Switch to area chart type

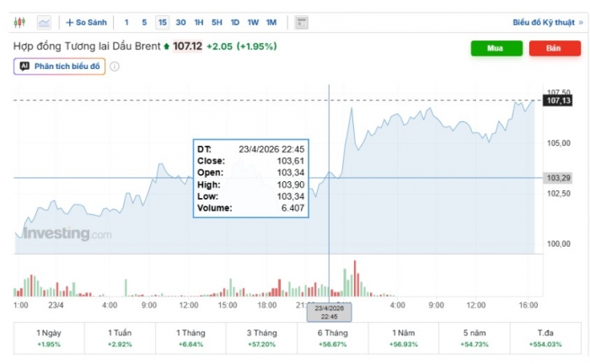pos(44,23)
